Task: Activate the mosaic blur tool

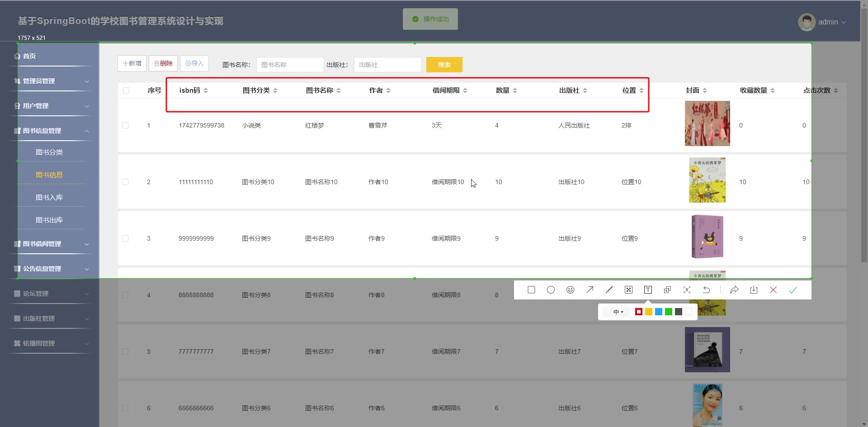Action: (628, 290)
